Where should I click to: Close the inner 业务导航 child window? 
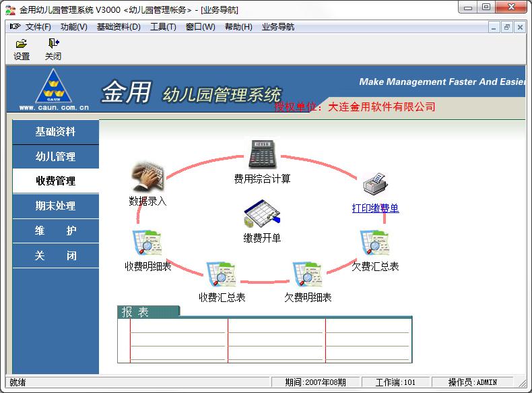[x=520, y=27]
